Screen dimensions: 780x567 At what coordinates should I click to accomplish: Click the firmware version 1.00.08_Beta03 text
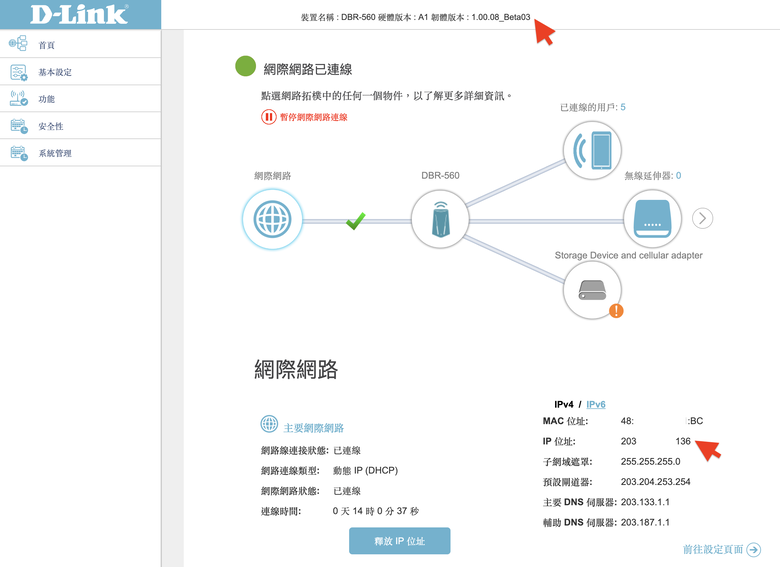click(x=500, y=17)
